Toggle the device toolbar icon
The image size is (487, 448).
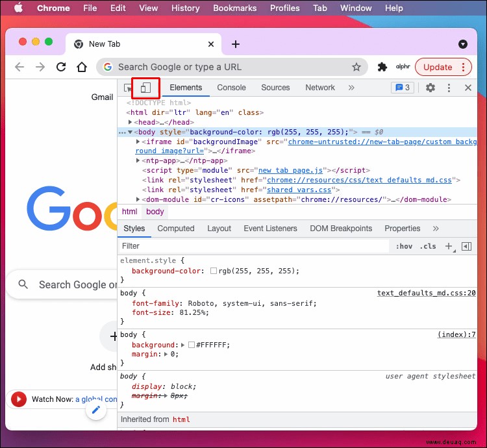point(145,88)
